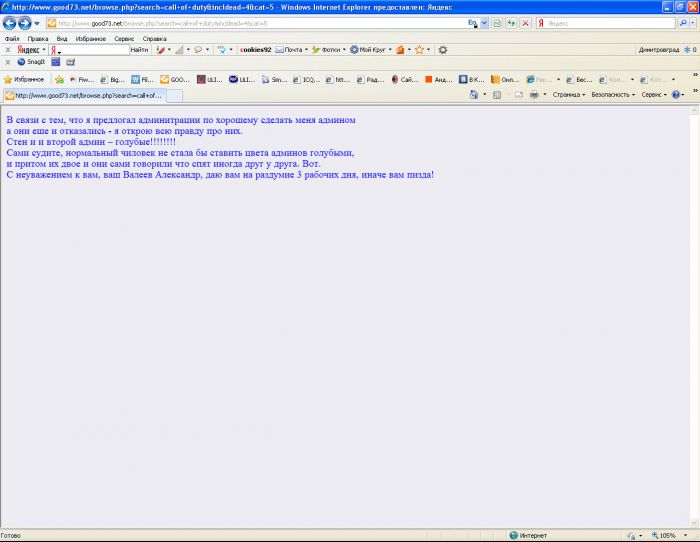Viewport: 700px width, 542px height.
Task: Open the Сервис command bar dropdown
Action: click(x=653, y=95)
